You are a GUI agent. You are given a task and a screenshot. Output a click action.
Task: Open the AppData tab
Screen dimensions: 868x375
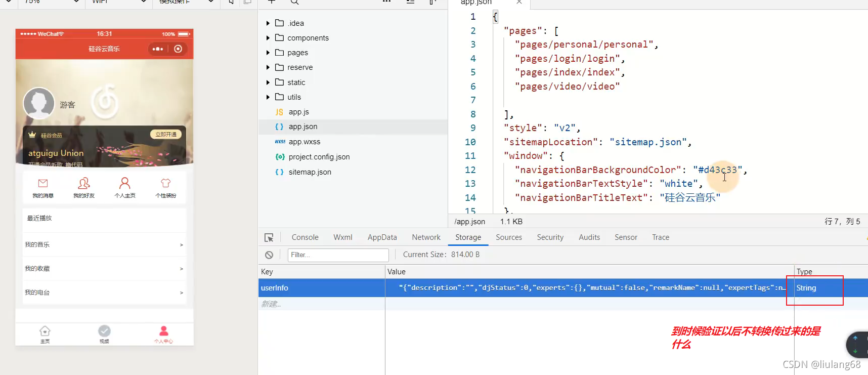382,237
